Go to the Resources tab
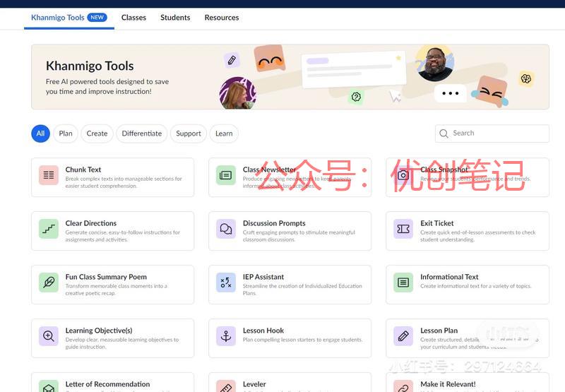 (222, 18)
